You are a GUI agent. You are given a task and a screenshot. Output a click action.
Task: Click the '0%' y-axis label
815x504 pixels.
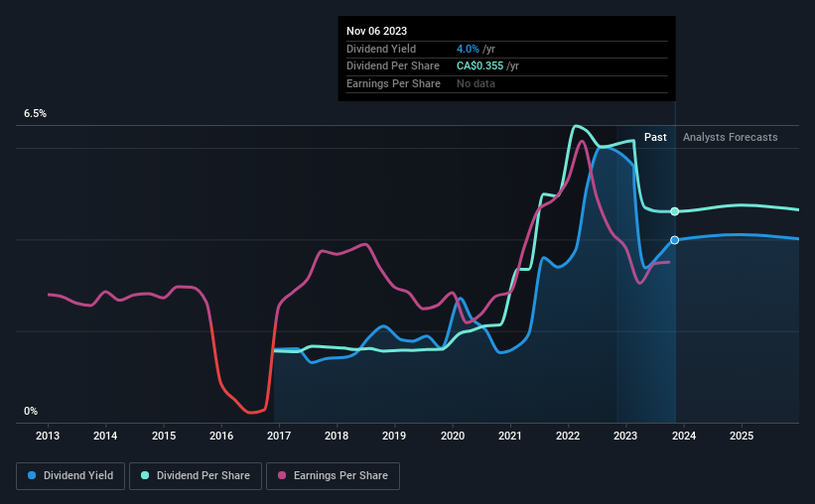click(31, 411)
